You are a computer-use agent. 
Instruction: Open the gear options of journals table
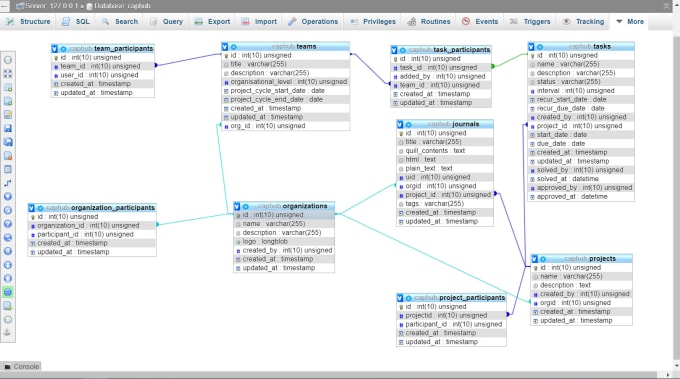point(409,124)
